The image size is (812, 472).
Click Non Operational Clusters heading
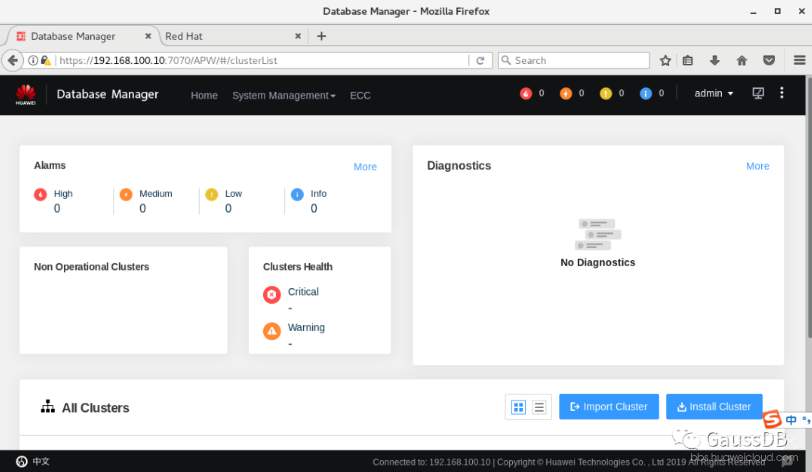pos(92,267)
